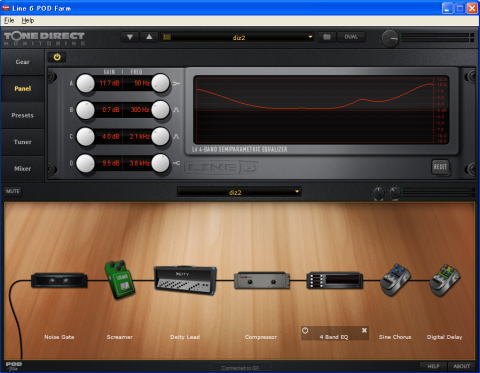
Task: Open the top diz2 preset dropdown
Action: pos(238,37)
